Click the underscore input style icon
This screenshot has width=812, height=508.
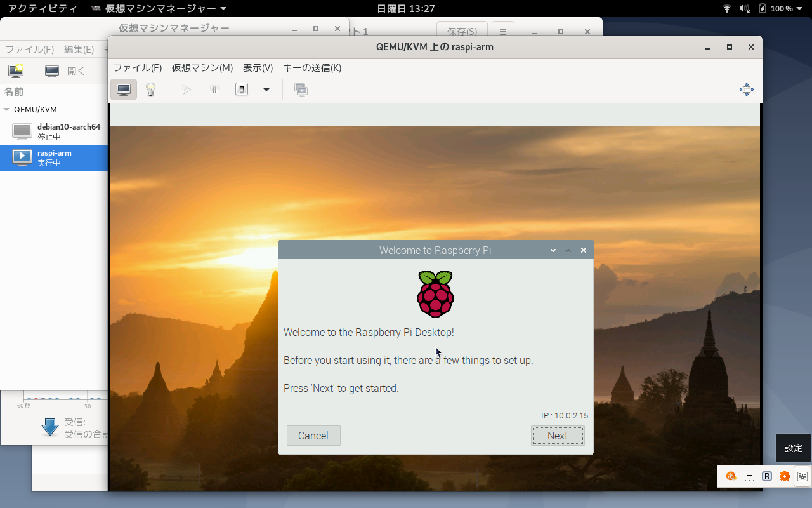coord(749,476)
